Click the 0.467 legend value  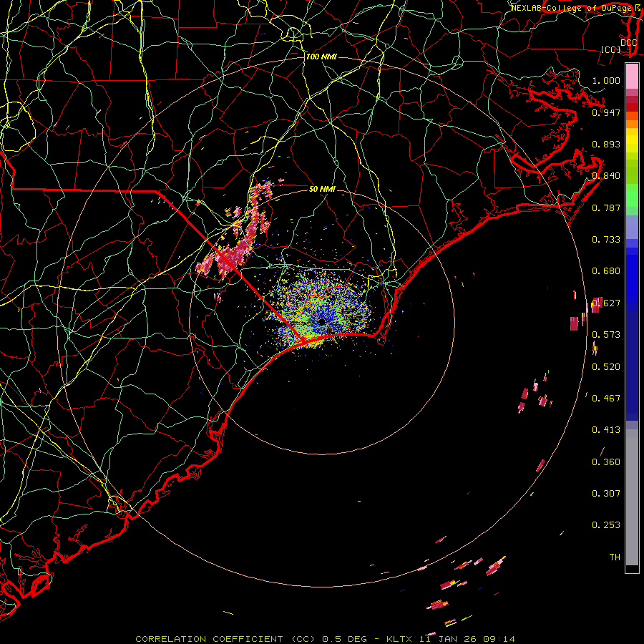pos(606,399)
